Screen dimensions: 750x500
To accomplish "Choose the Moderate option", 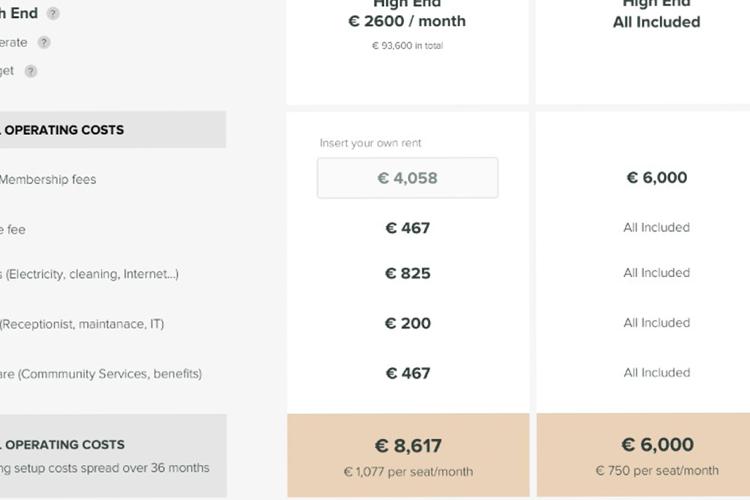I will [x=13, y=43].
